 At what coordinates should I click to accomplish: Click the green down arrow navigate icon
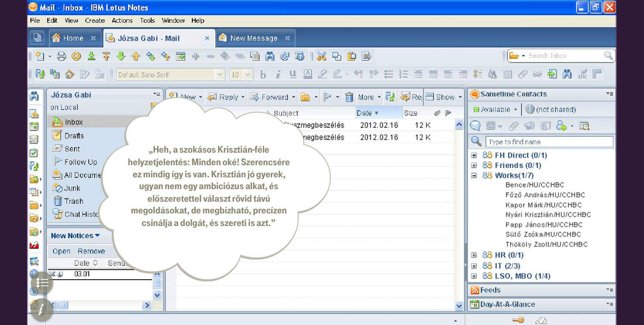pos(121,56)
